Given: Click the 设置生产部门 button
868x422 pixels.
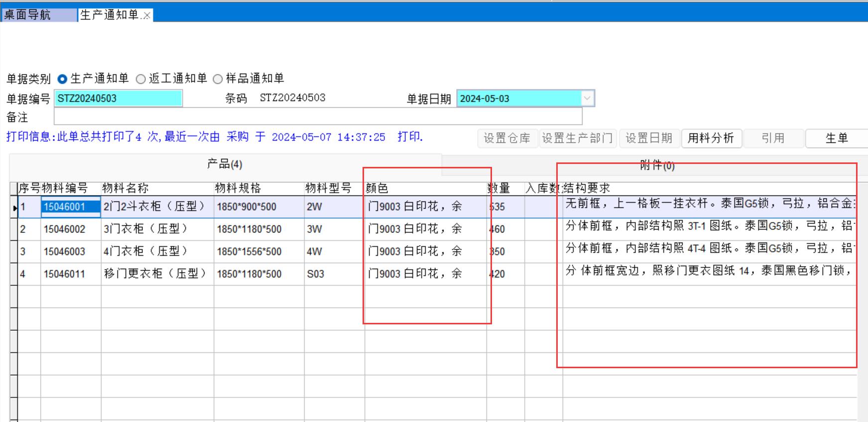Looking at the screenshot, I should click(578, 138).
